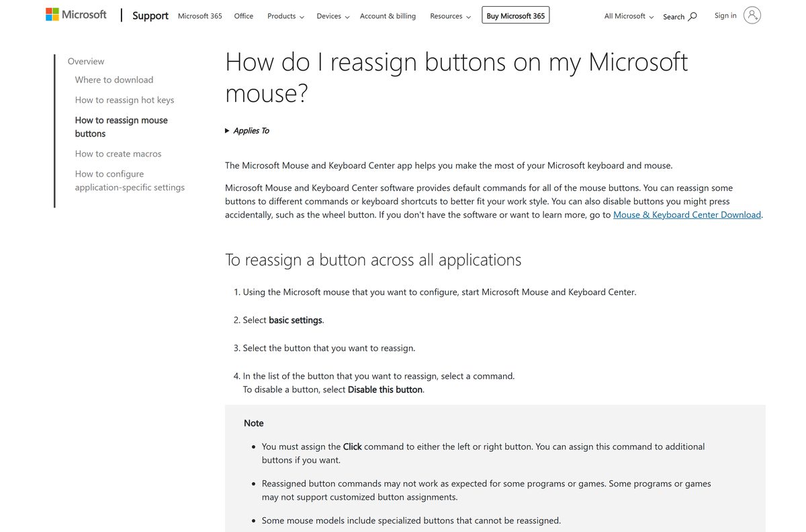This screenshot has width=806, height=532.
Task: Click the 'Select basic settings' step text
Action: 283,320
